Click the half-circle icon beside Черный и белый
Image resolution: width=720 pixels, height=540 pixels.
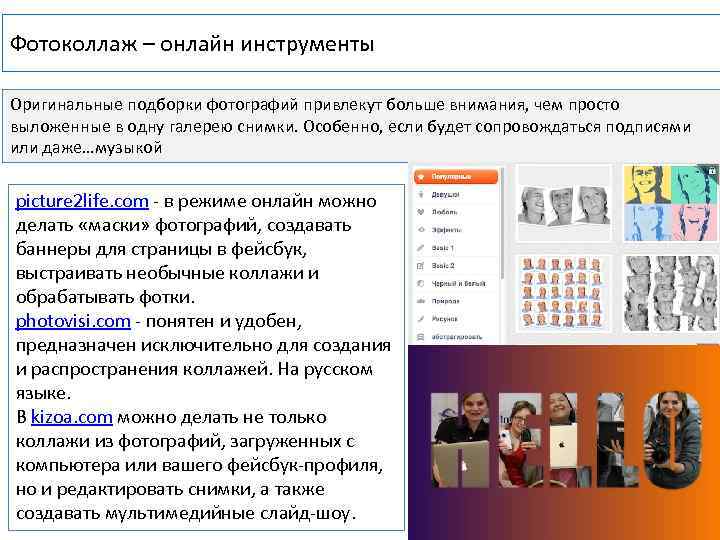420,284
